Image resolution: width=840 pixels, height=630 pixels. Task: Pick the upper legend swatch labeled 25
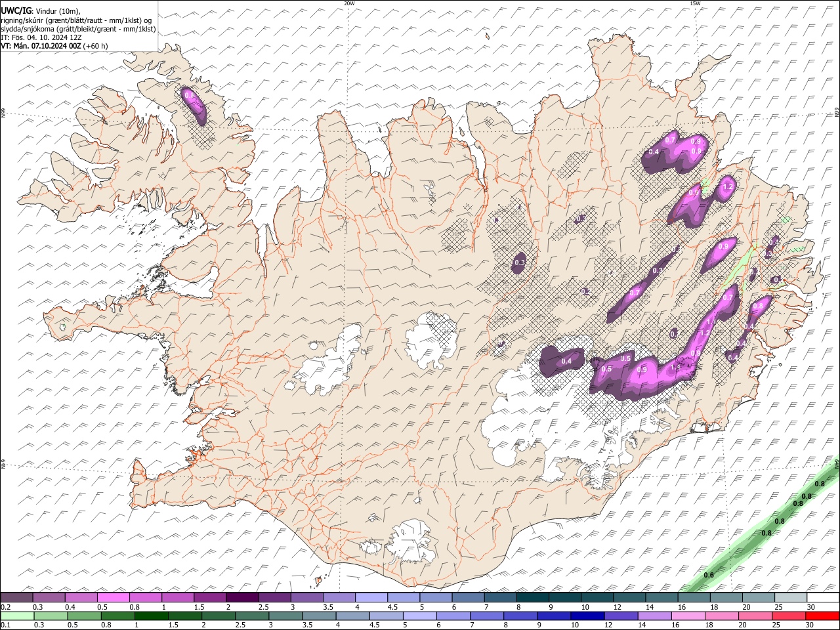click(791, 597)
